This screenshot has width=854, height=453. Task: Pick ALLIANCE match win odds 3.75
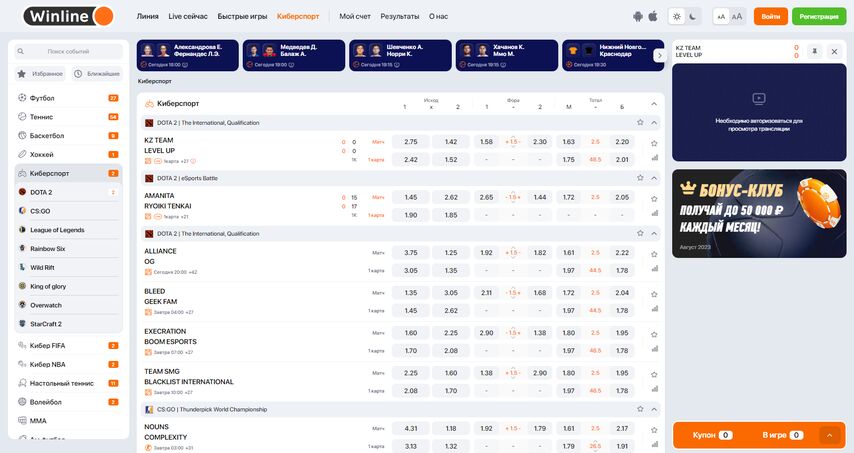[411, 253]
